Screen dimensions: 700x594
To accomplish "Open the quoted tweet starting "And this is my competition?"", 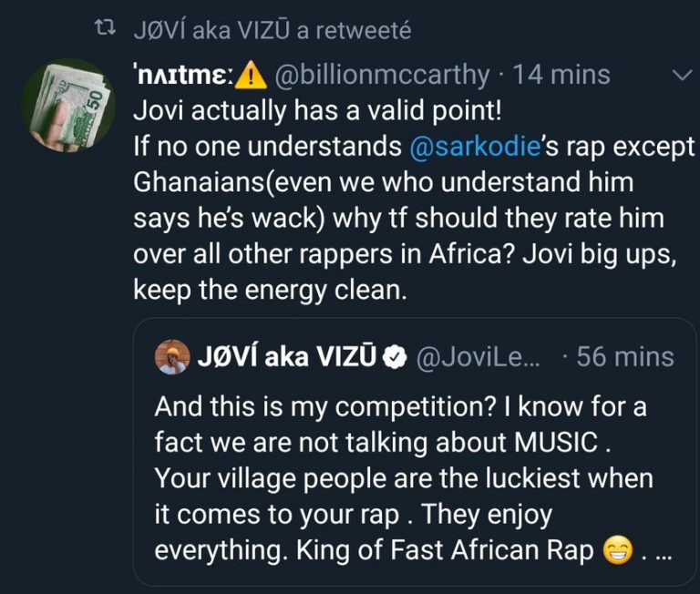I will [401, 407].
